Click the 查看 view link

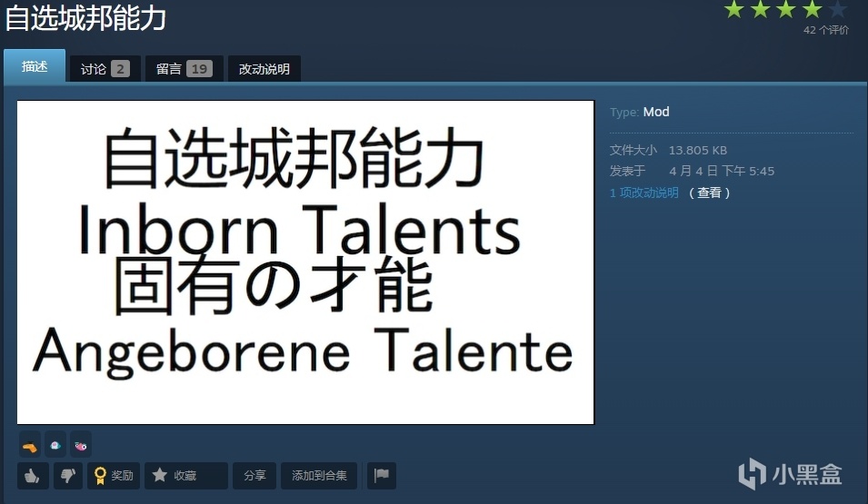[x=709, y=193]
